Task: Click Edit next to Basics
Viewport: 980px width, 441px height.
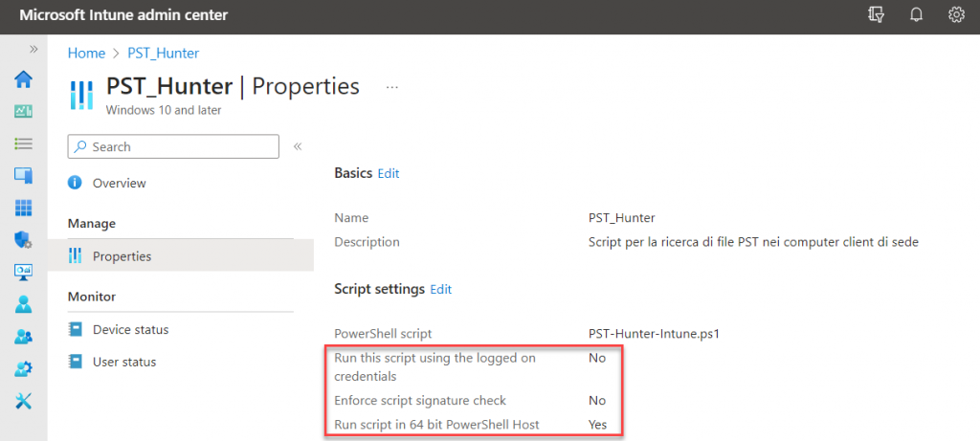Action: [x=389, y=174]
